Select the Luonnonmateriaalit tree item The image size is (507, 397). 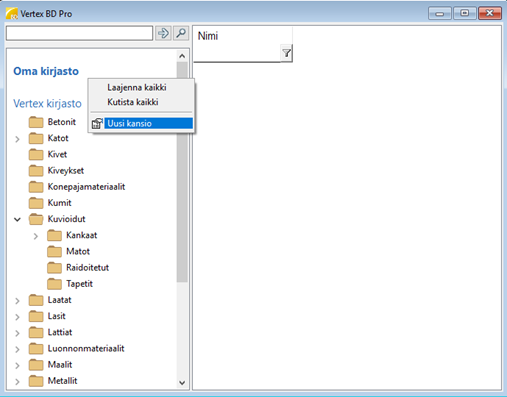pyautogui.click(x=86, y=349)
